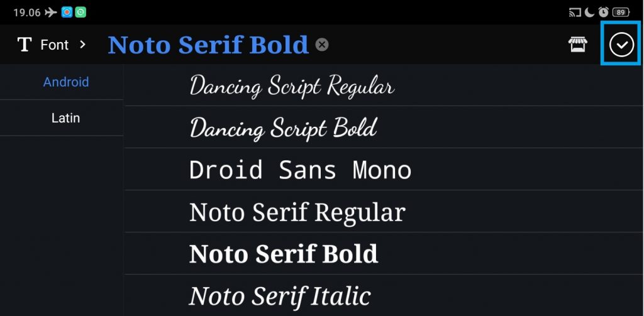Viewport: 644px width, 316px height.
Task: Choose Dancing Script Bold font
Action: pos(283,128)
